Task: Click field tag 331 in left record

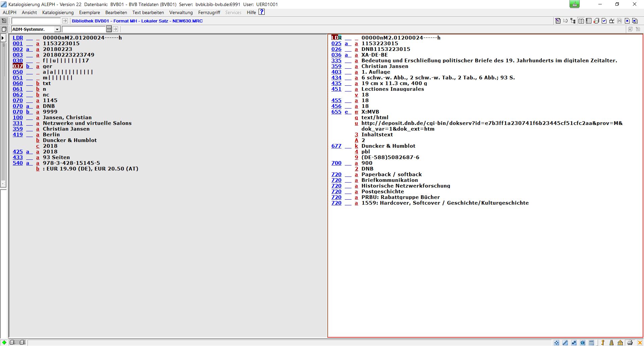Action: (x=18, y=123)
